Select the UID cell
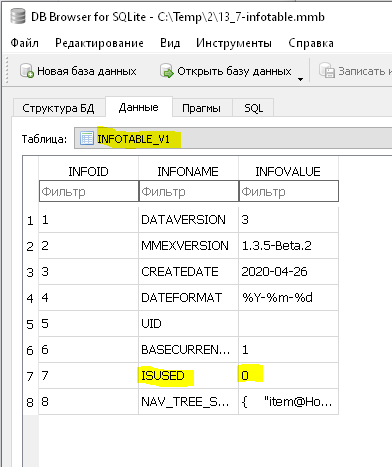 pyautogui.click(x=188, y=324)
